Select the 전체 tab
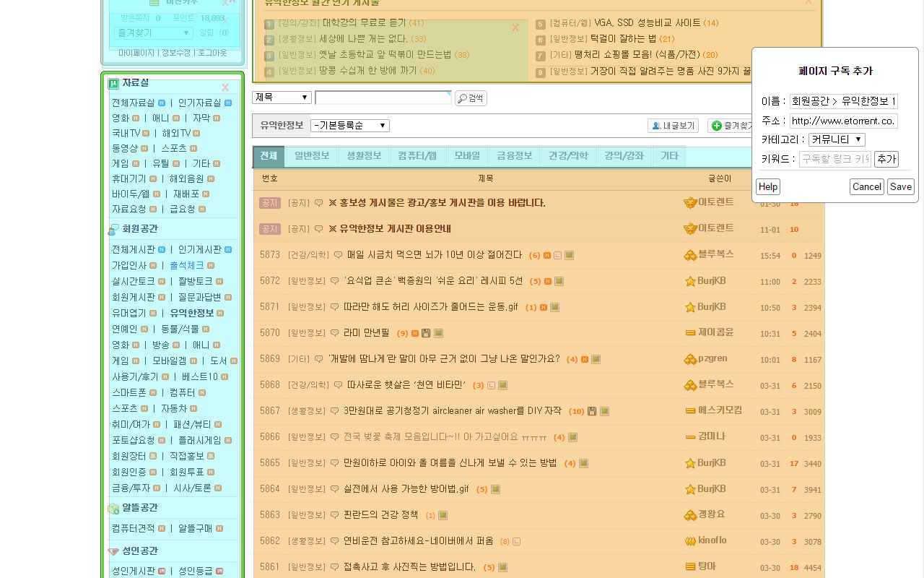 click(269, 156)
